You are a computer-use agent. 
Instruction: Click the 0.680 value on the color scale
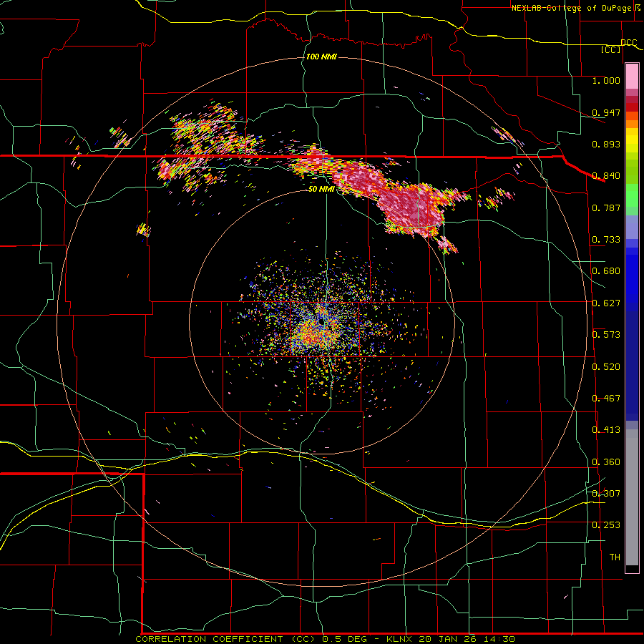(606, 271)
